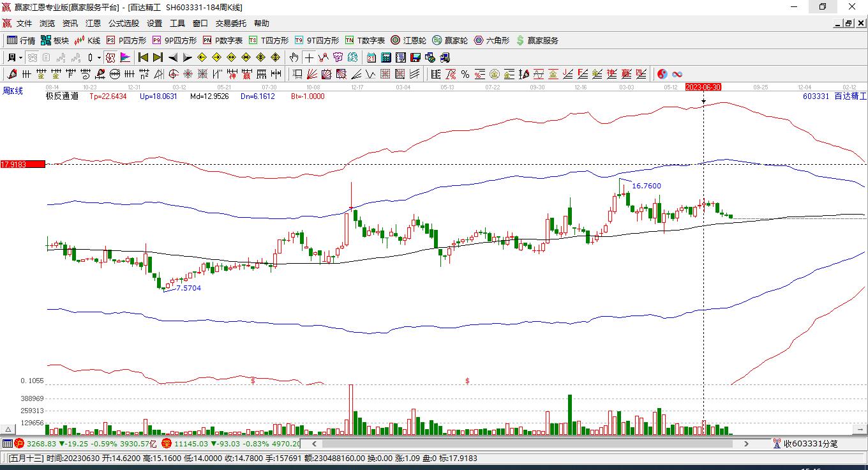Select the fan lines drawing tool
The height and width of the screenshot is (470, 868).
coord(312,74)
